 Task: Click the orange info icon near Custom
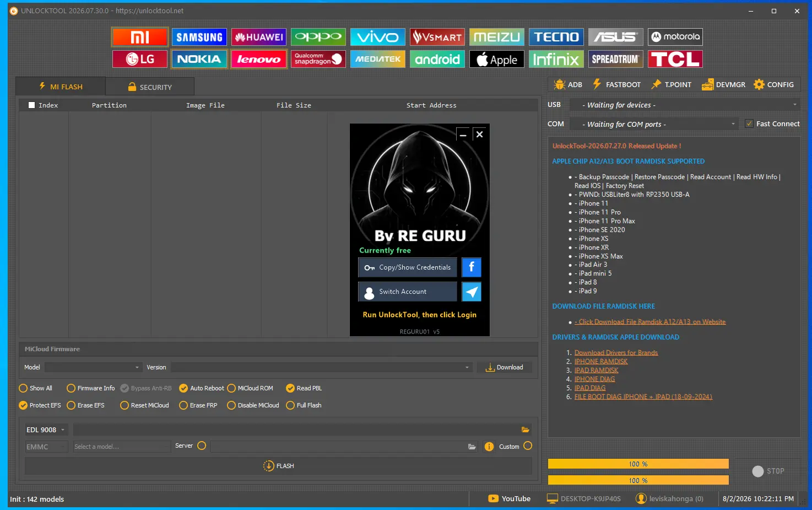click(489, 447)
